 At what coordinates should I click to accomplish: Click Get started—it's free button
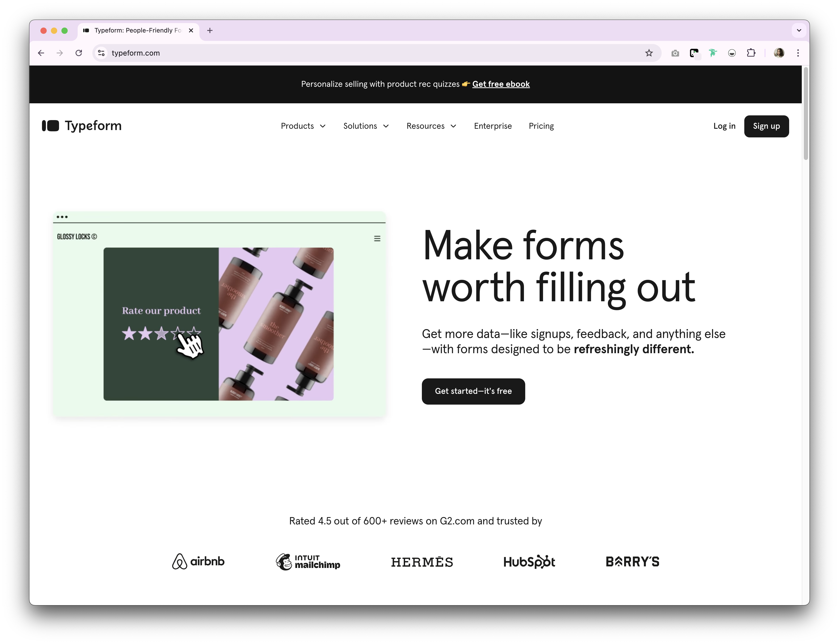[x=473, y=391]
